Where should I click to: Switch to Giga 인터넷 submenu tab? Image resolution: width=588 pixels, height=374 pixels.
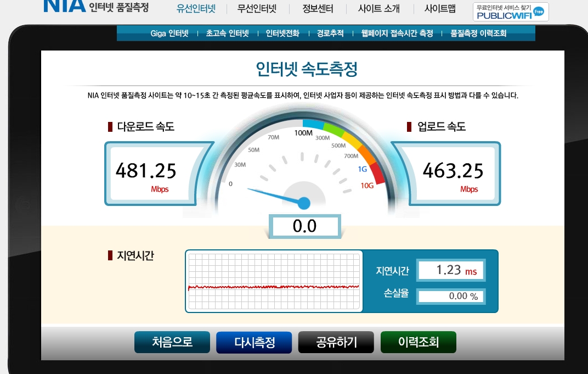(x=169, y=34)
